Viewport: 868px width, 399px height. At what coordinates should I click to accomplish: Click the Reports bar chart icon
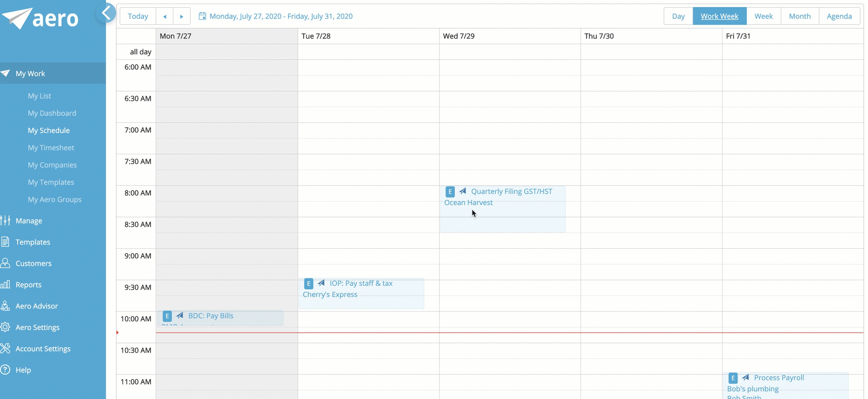coord(6,284)
